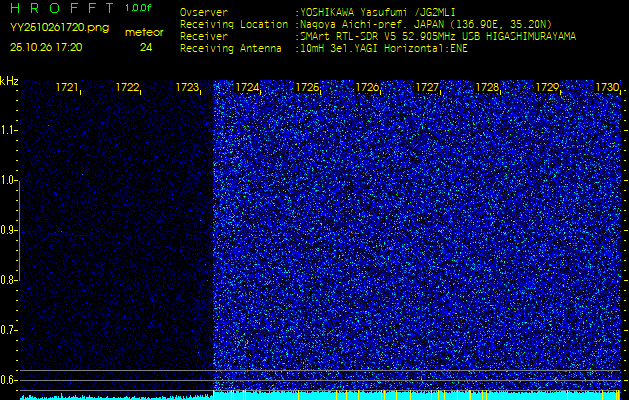Click the 1724 time marker
This screenshot has width=629, height=400.
[x=247, y=87]
